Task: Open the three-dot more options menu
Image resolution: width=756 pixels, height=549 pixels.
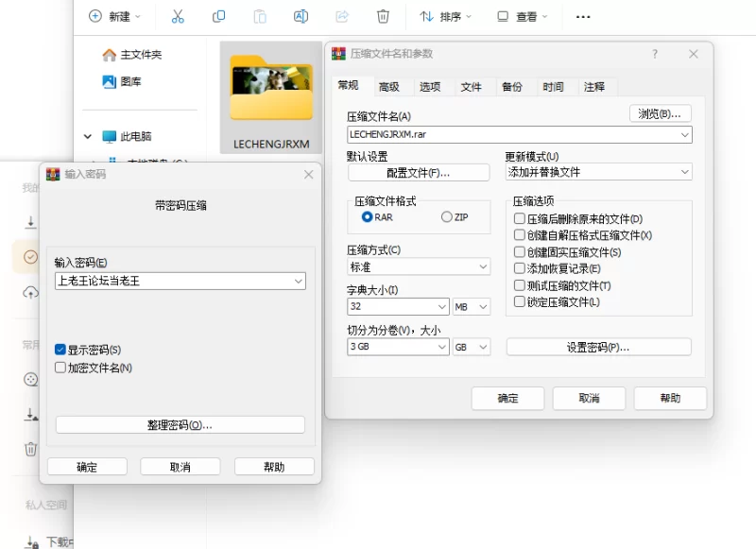Action: click(x=583, y=16)
